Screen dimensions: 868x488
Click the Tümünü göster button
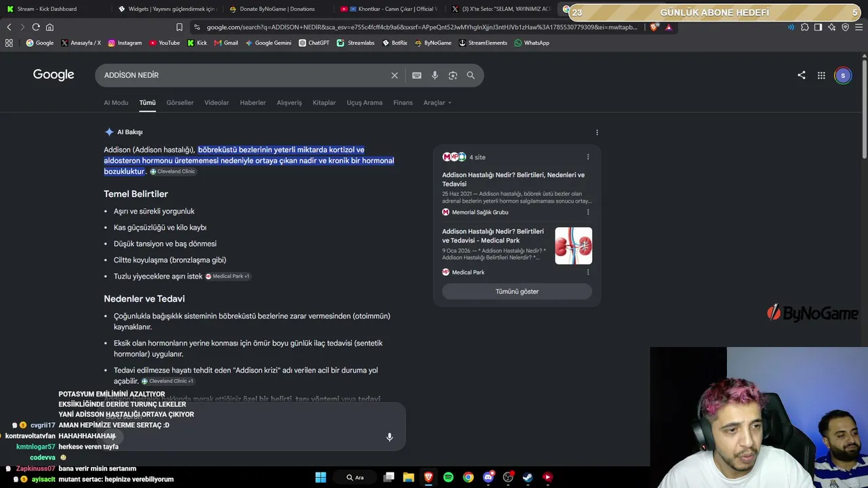(517, 291)
